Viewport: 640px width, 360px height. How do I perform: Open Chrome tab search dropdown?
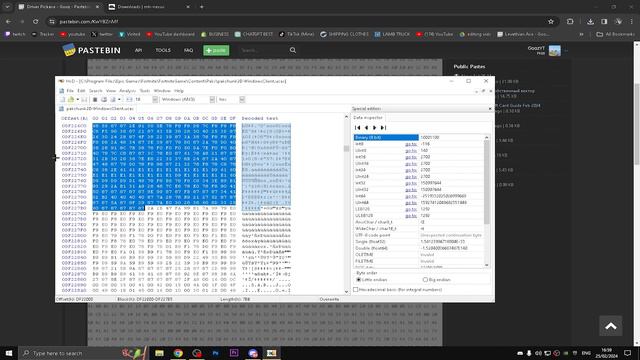point(7,7)
